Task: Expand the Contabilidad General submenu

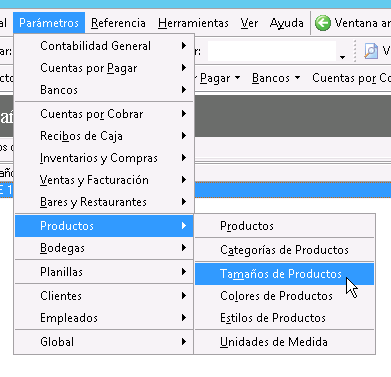Action: coord(104,46)
